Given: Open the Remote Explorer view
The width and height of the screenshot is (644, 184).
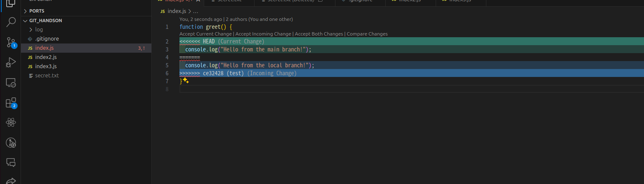Looking at the screenshot, I should coord(11,82).
